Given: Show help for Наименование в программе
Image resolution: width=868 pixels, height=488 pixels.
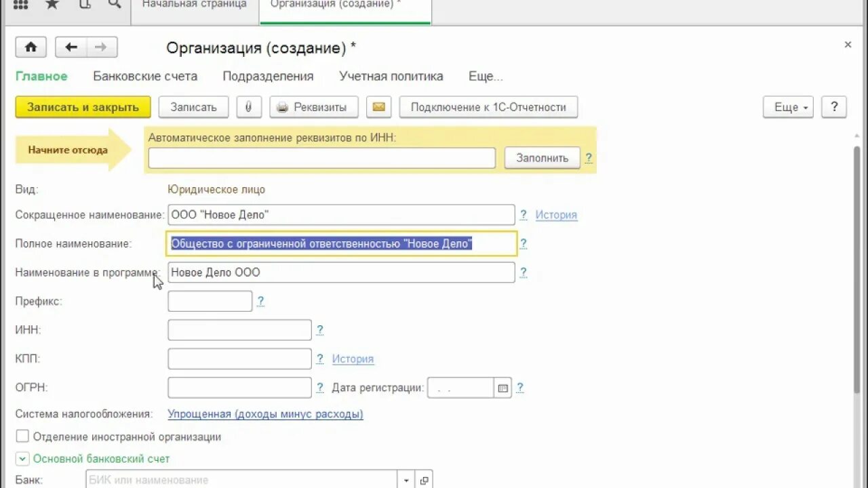Looking at the screenshot, I should [524, 272].
